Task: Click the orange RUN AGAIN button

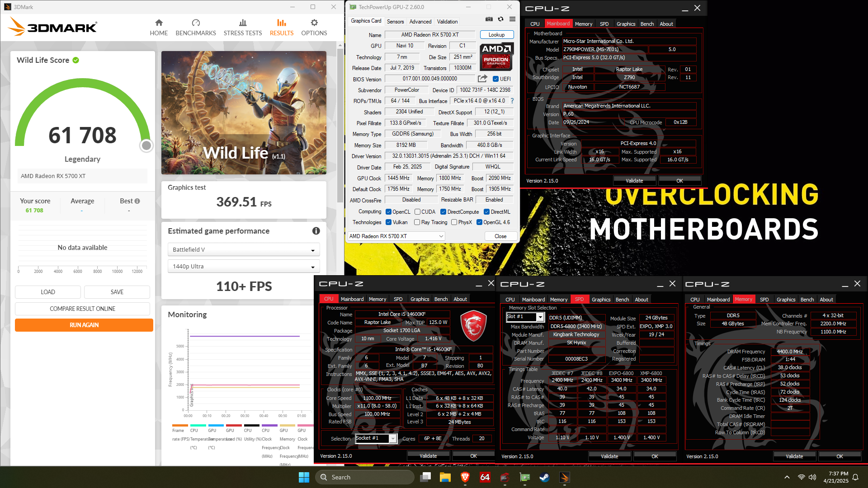Action: pos(84,325)
